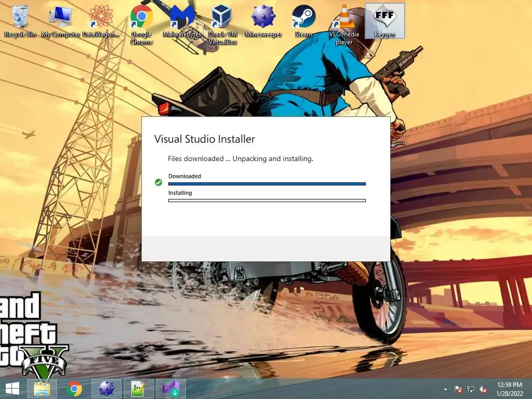Select the My Computer desktop icon
This screenshot has width=532, height=399.
(60, 21)
